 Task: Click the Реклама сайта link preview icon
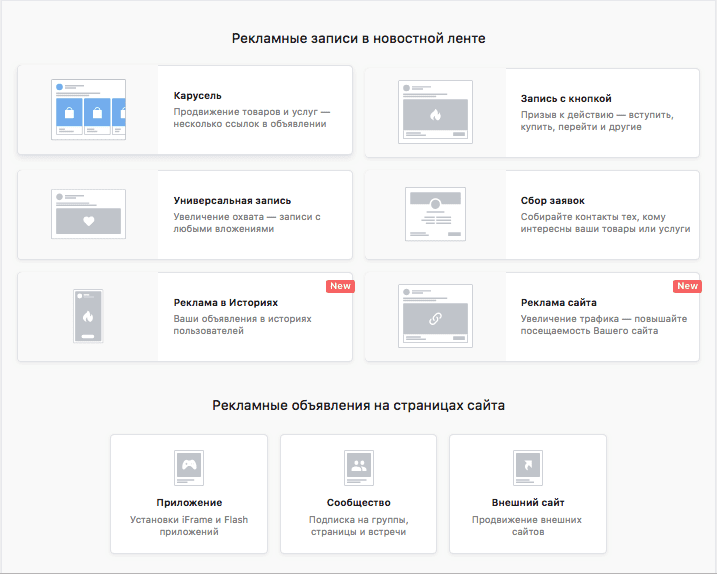tap(435, 317)
